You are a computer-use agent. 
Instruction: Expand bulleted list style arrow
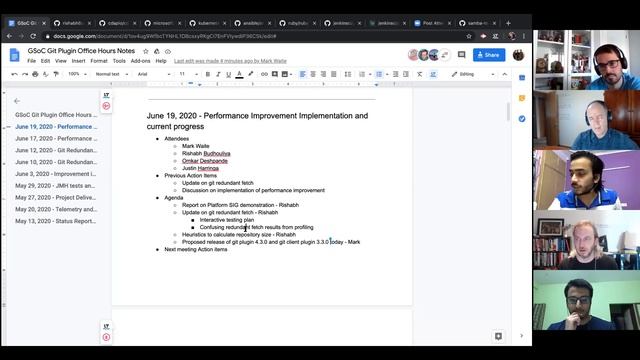pos(387,74)
